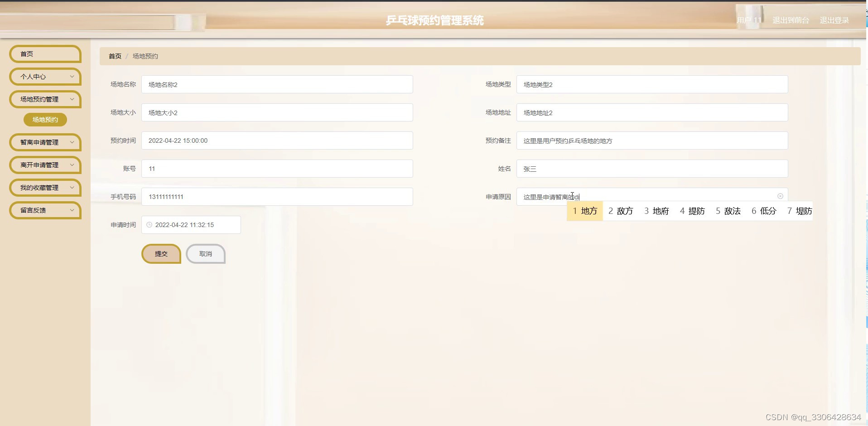Submit the form with 提交 button
The image size is (868, 426).
(161, 254)
